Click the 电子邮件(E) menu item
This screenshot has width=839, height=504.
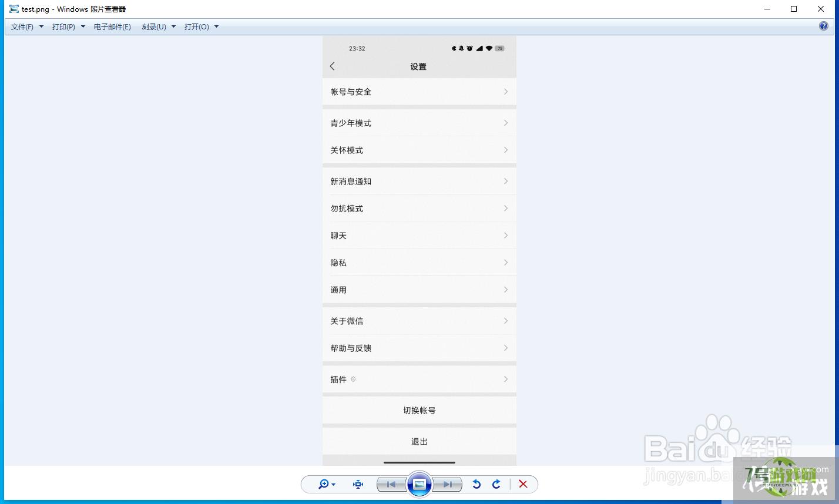coord(112,26)
